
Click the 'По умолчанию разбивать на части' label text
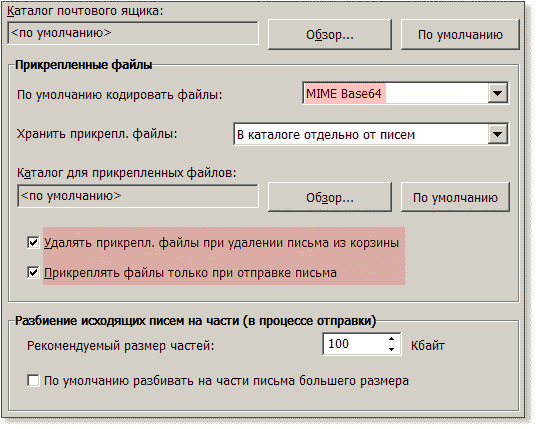[226, 381]
